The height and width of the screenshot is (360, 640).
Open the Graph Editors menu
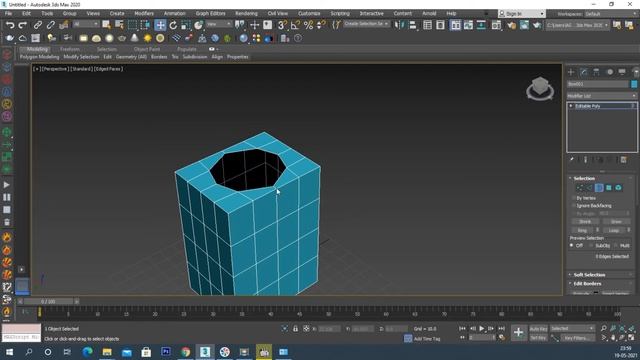[x=210, y=13]
